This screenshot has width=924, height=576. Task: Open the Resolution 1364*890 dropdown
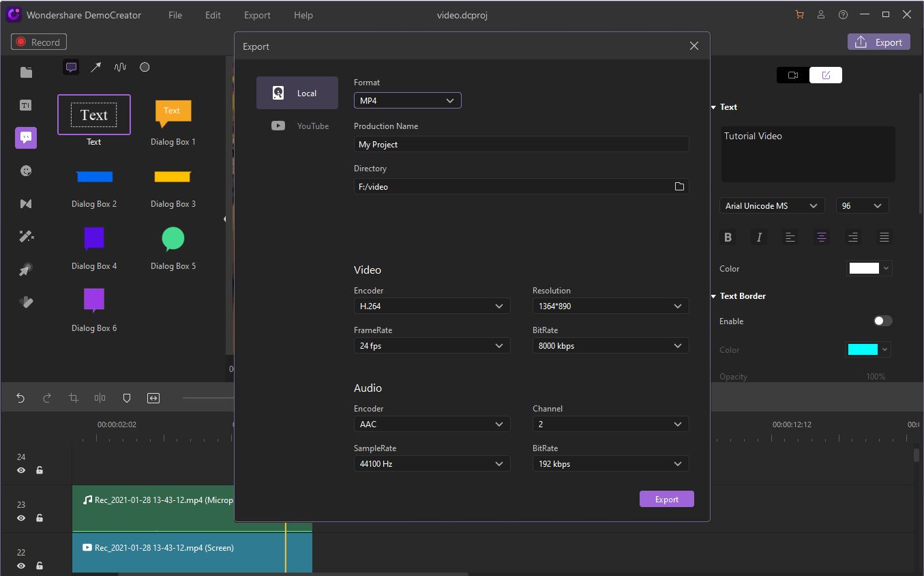pyautogui.click(x=611, y=306)
